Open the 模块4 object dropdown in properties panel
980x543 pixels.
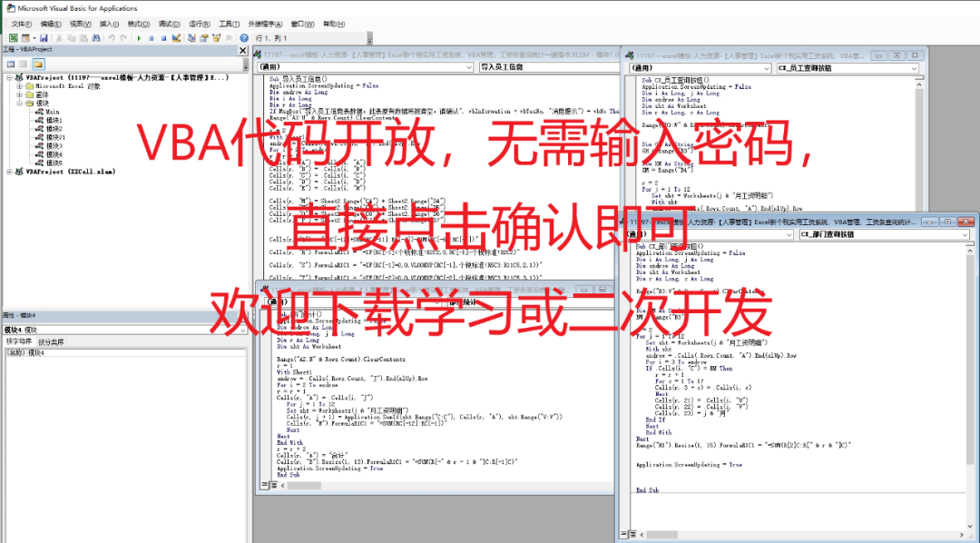(x=243, y=330)
